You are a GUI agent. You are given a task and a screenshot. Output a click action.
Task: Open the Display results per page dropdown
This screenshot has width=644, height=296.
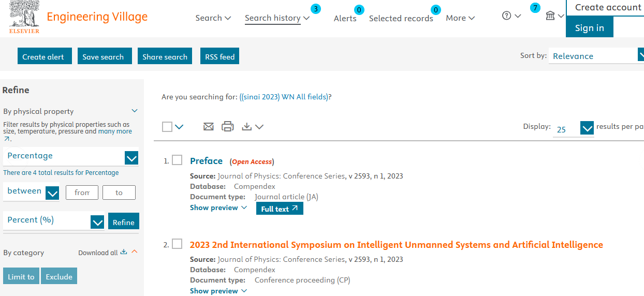[574, 128]
